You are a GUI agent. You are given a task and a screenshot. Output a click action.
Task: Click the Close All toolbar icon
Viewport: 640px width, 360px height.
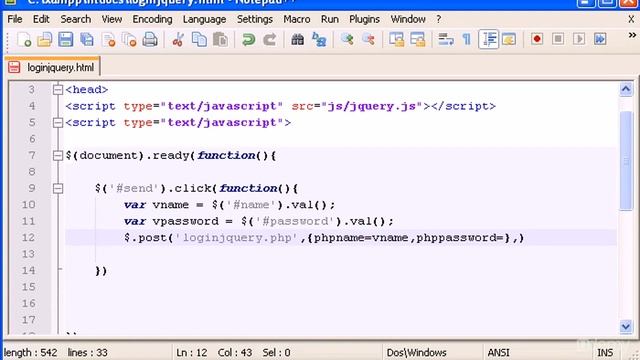(x=129, y=40)
